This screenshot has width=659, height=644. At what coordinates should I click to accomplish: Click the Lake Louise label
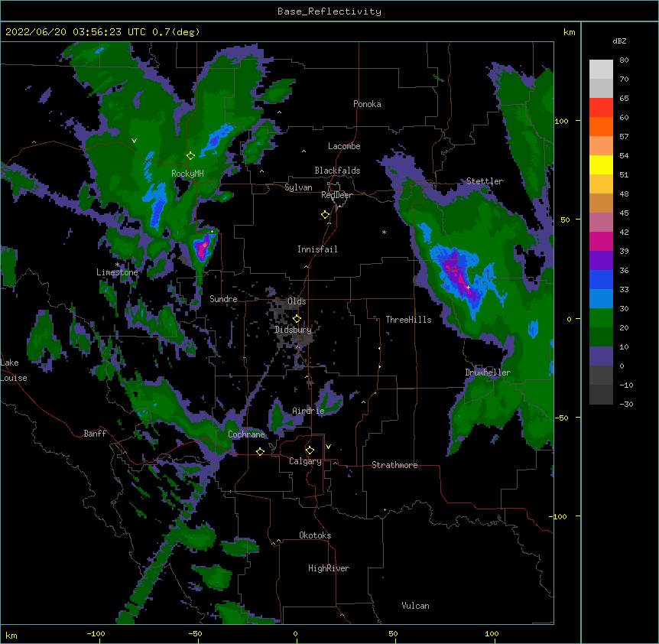point(14,370)
